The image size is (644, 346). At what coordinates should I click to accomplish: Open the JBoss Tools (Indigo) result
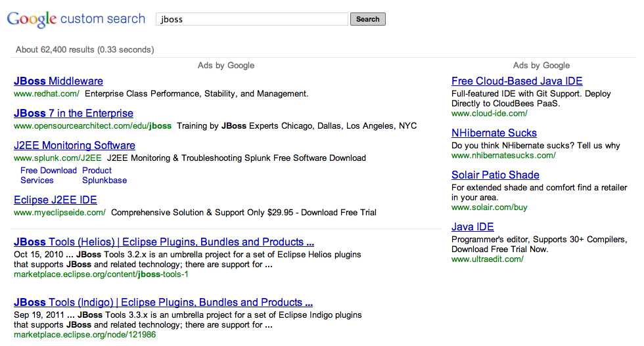(163, 303)
